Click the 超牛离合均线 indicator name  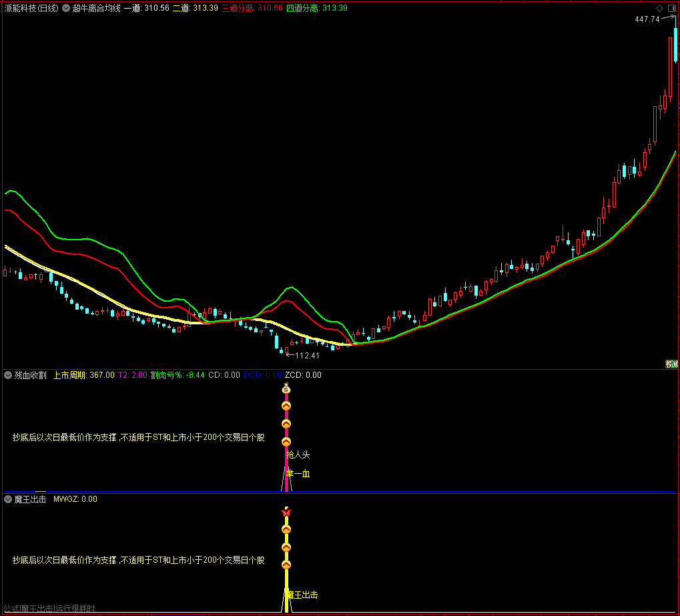(x=96, y=8)
